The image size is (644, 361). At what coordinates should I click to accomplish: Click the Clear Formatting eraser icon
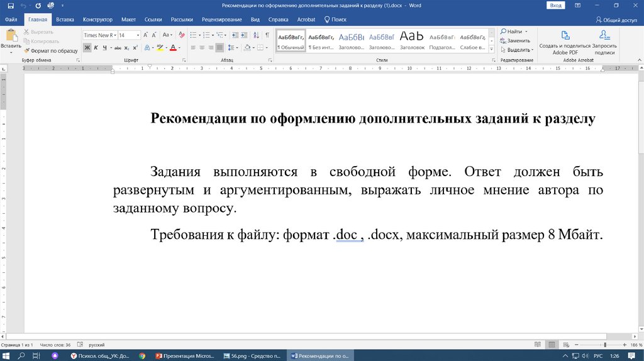[x=182, y=35]
